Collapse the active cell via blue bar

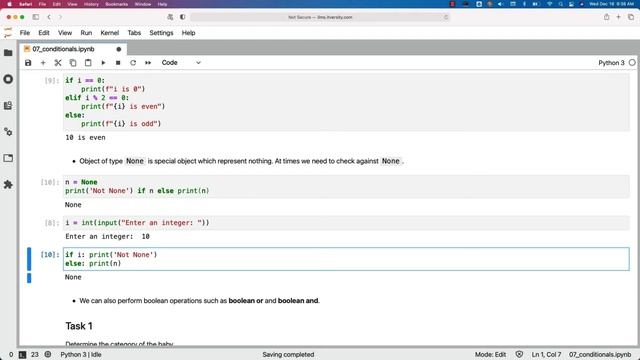pos(29,259)
